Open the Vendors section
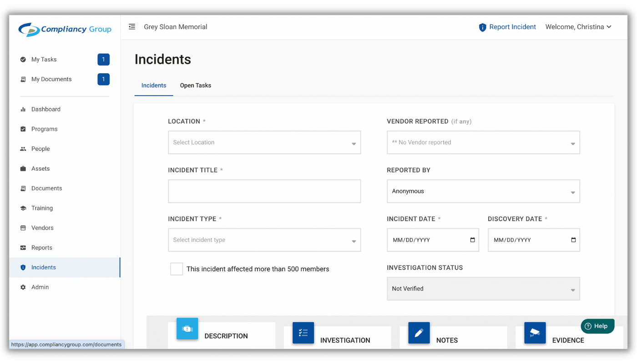 [23, 227]
